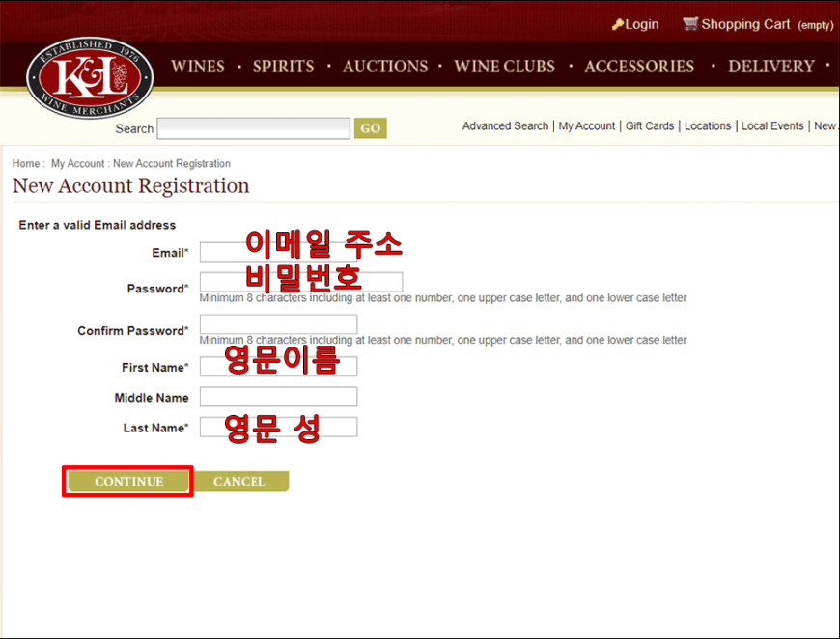
Task: Click into the Confirm Password field
Action: (279, 324)
